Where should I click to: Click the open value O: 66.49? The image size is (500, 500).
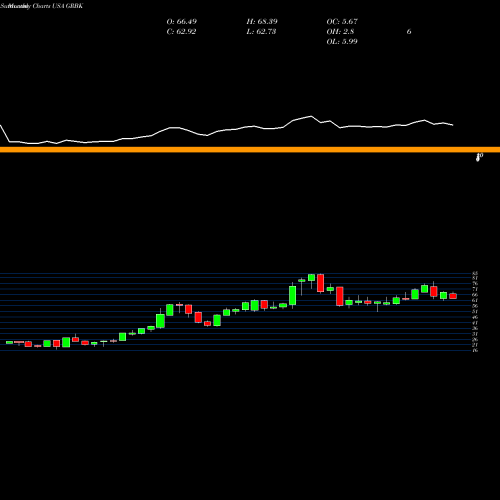tap(182, 22)
